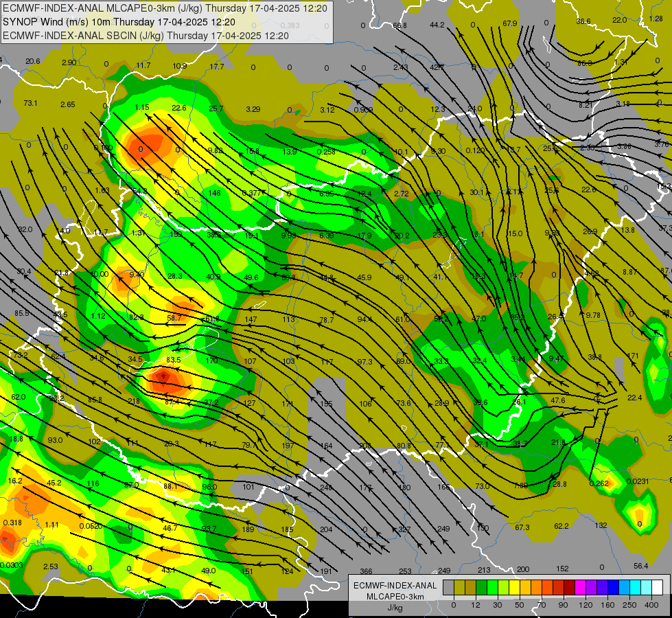The height and width of the screenshot is (618, 672).
Task: Click the map value 213
Action: click(484, 570)
